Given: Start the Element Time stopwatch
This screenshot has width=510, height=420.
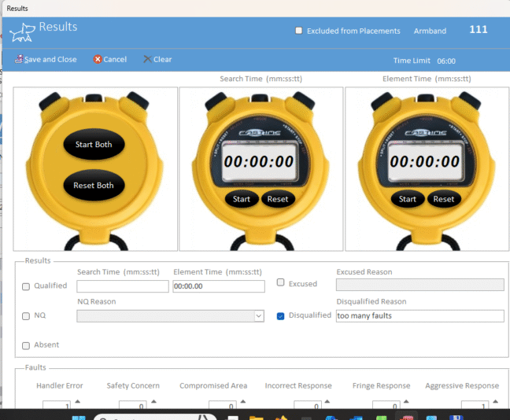Looking at the screenshot, I should tap(408, 199).
